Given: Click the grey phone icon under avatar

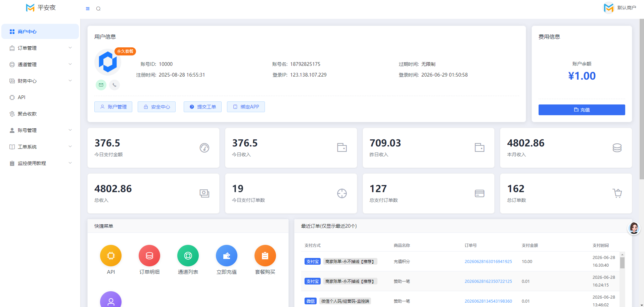Looking at the screenshot, I should coord(114,85).
